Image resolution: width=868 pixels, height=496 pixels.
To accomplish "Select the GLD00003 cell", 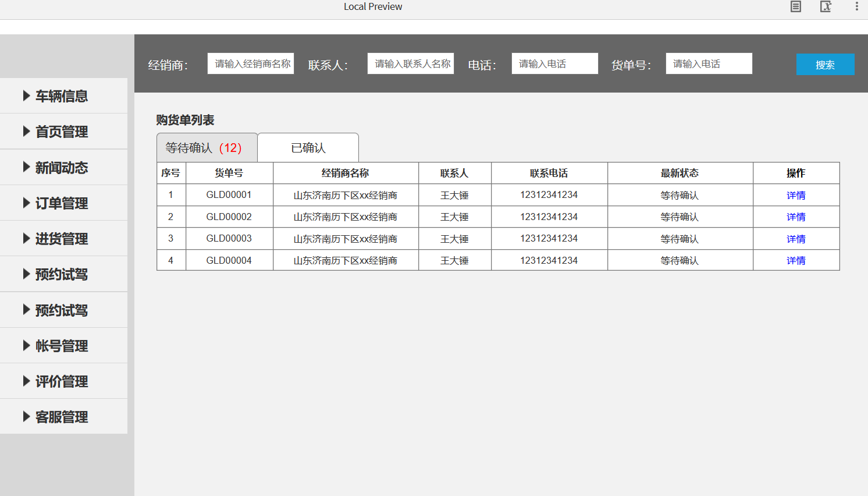I will 229,239.
